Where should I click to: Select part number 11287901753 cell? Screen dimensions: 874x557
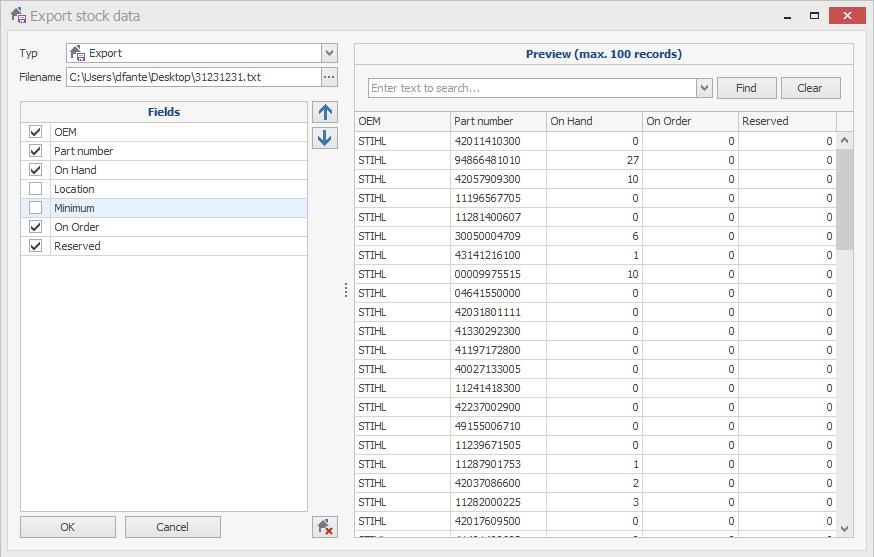click(498, 464)
